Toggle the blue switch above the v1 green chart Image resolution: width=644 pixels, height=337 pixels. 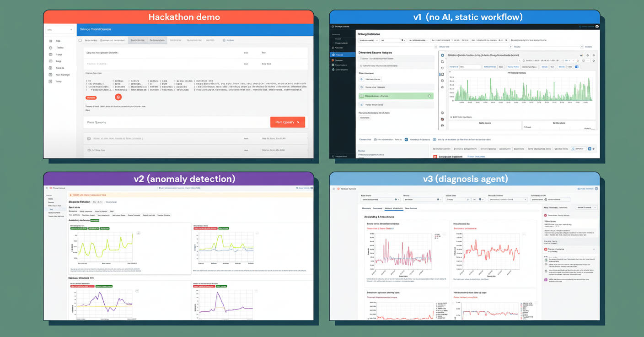(577, 67)
